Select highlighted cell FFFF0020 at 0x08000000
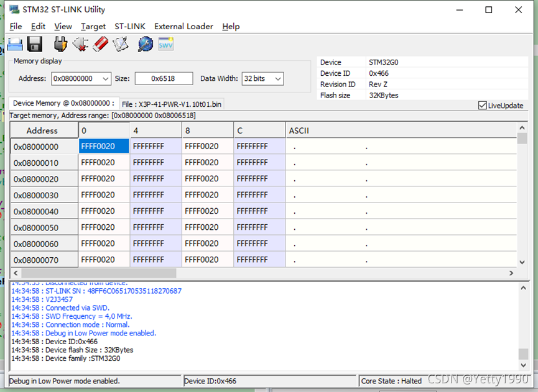Image resolution: width=538 pixels, height=392 pixels. click(x=104, y=147)
